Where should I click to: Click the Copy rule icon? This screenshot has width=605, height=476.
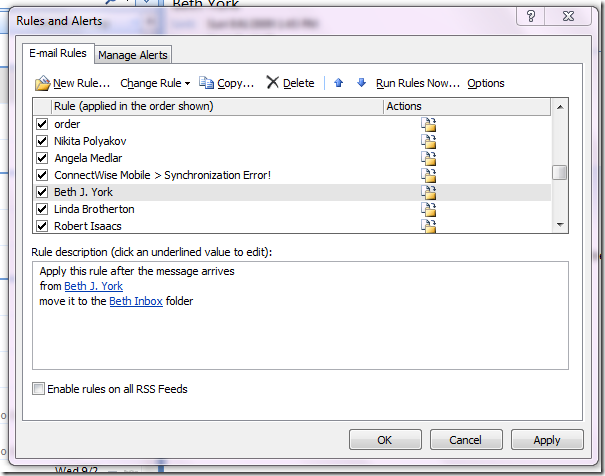pyautogui.click(x=206, y=83)
